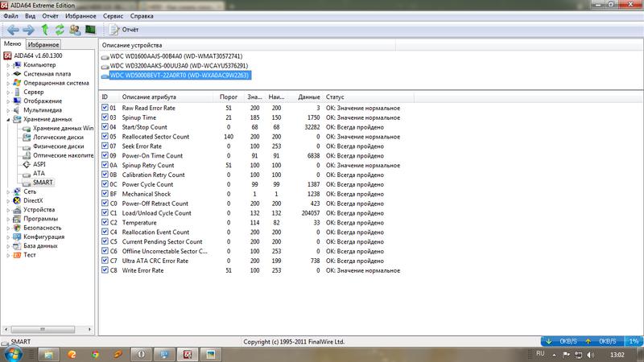Screen dimensions: 644x362
Task: Open Логические диски page
Action: (x=58, y=137)
